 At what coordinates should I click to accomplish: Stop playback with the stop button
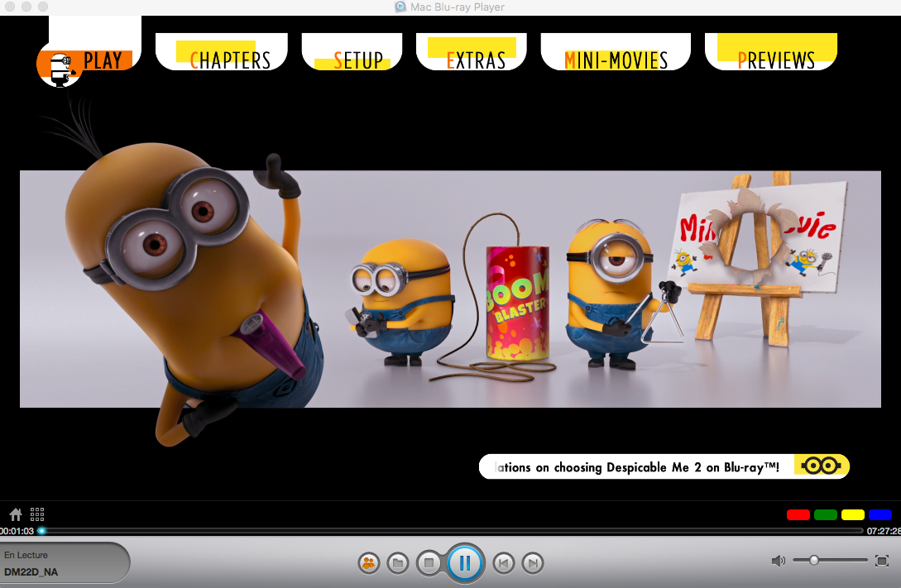(x=429, y=562)
